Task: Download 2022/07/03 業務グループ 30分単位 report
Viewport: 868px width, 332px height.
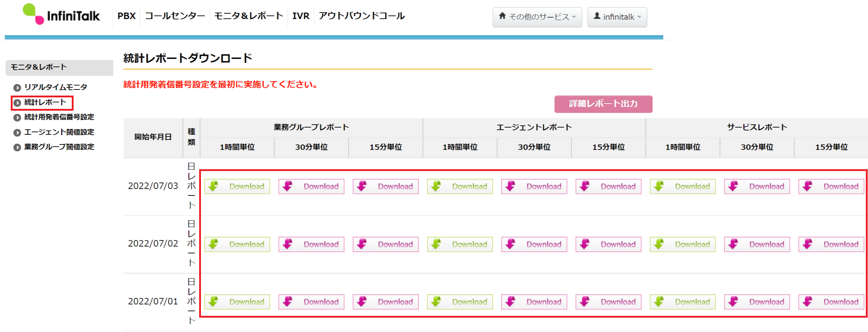Action: click(x=311, y=186)
